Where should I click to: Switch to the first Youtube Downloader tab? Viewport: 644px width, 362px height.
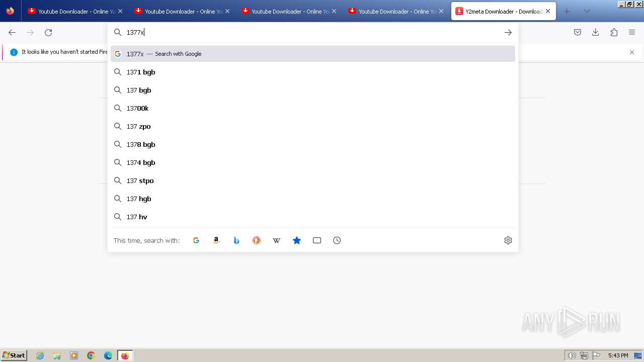click(x=75, y=11)
